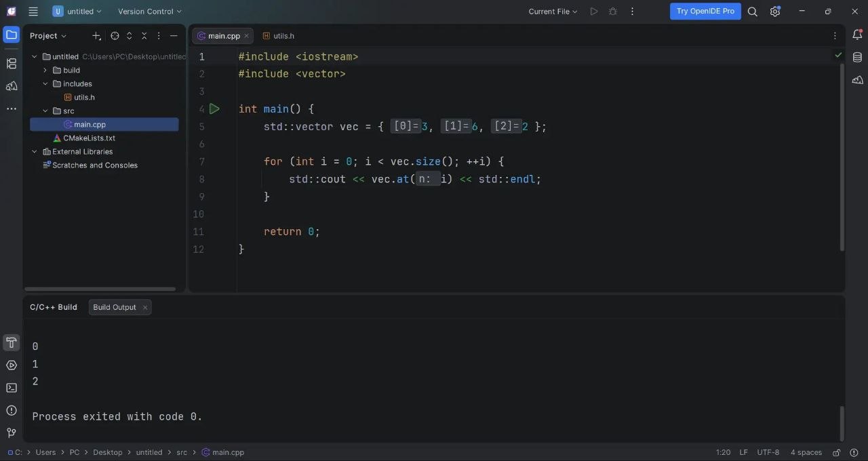Open IDE settings gear
The width and height of the screenshot is (868, 461).
click(x=775, y=12)
